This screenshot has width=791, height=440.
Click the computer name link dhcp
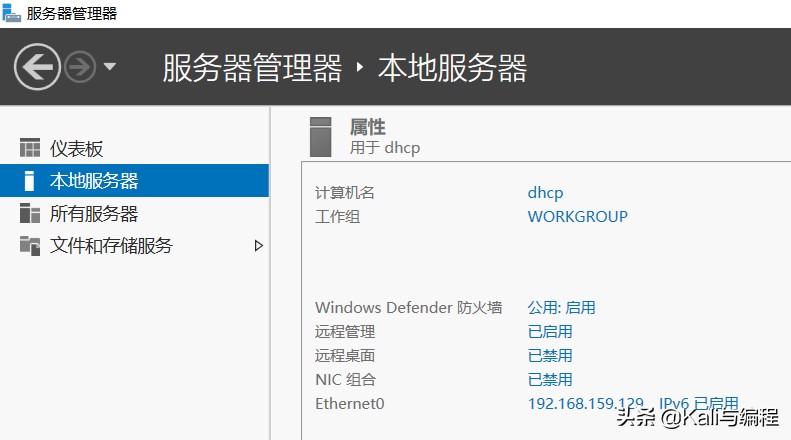(545, 193)
